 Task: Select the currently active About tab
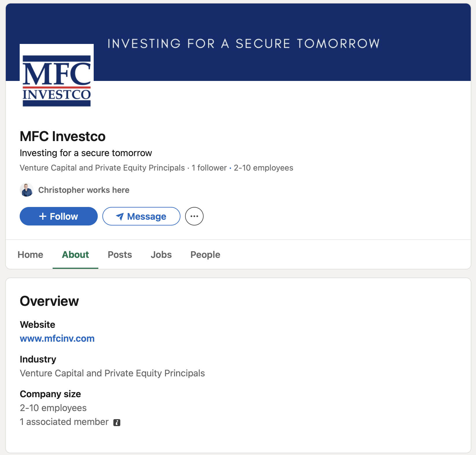pos(75,255)
